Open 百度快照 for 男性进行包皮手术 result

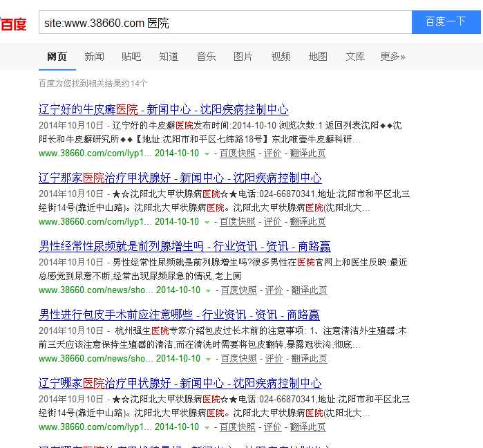(x=238, y=358)
